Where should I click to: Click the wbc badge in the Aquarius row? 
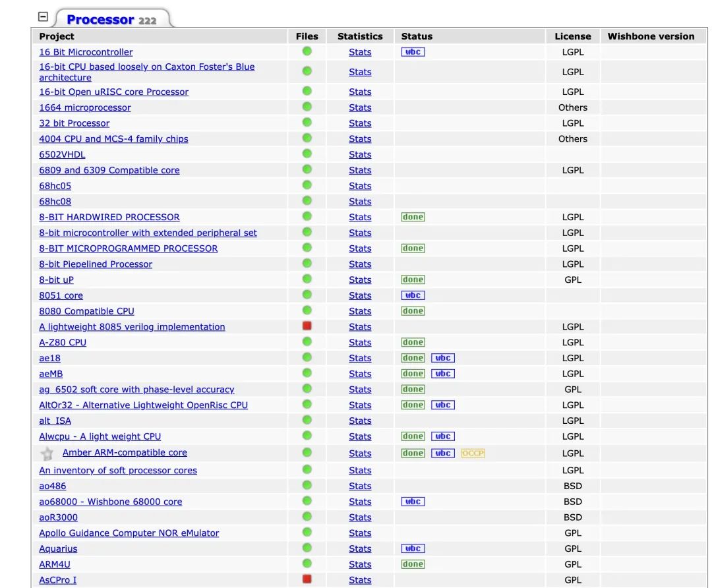pos(413,548)
